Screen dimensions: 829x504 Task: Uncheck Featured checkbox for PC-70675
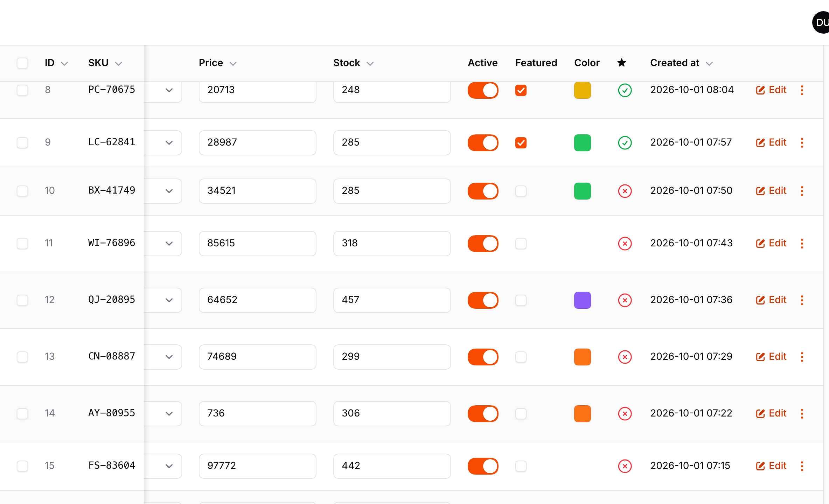coord(521,90)
